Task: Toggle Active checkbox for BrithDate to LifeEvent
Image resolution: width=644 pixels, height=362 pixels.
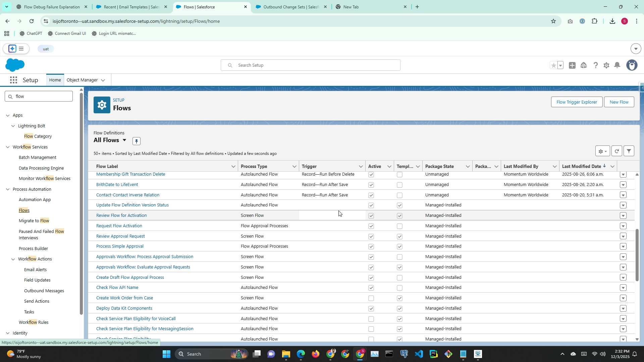Action: pyautogui.click(x=371, y=185)
